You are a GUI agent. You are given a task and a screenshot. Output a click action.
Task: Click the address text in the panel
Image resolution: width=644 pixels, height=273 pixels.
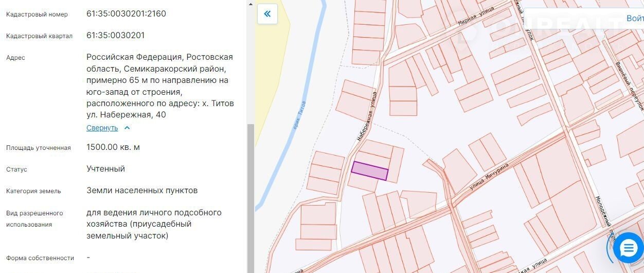(x=159, y=86)
